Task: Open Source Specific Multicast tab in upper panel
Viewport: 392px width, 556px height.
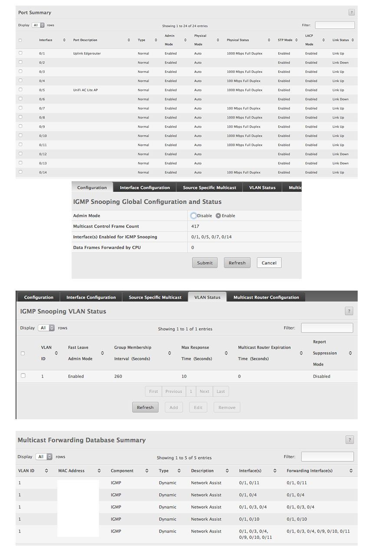Action: [209, 188]
